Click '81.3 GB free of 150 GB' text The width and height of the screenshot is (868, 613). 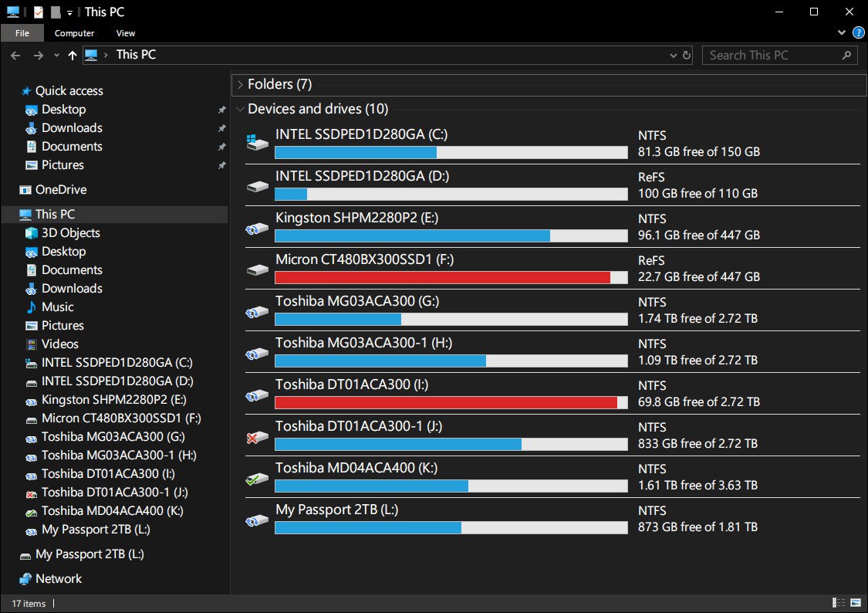(698, 152)
